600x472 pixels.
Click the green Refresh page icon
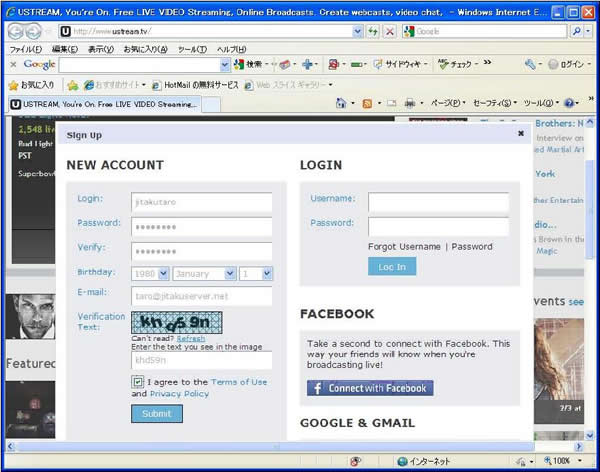(x=373, y=31)
